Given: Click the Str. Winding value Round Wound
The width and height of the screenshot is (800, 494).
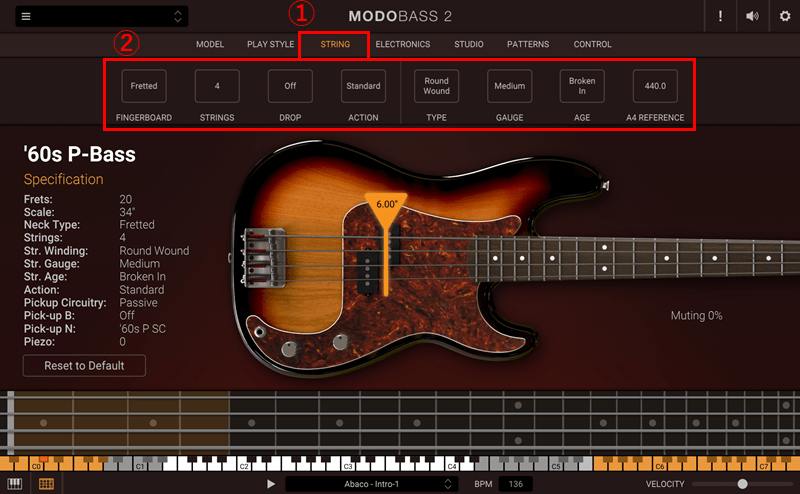Looking at the screenshot, I should [x=154, y=251].
